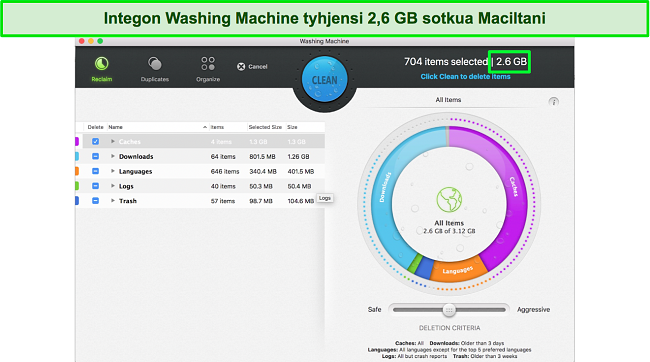The image size is (650, 362).
Task: Sort list by the Name column header
Action: (116, 127)
